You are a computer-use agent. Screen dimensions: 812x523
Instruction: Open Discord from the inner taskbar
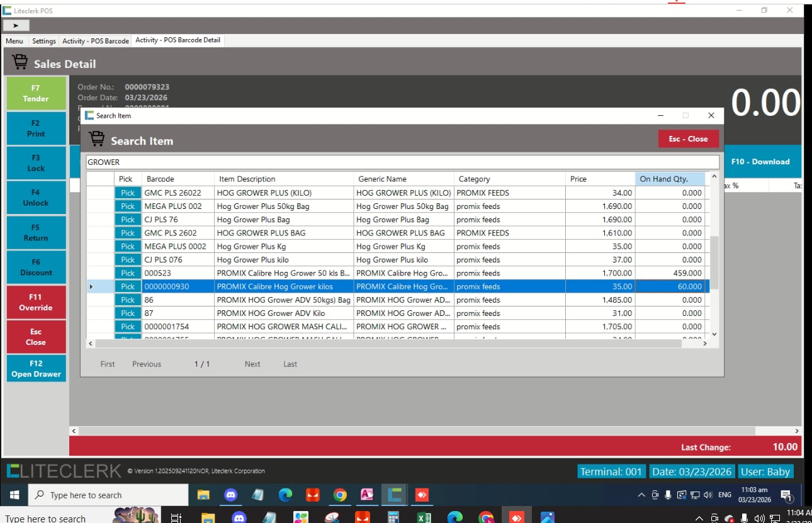(230, 495)
